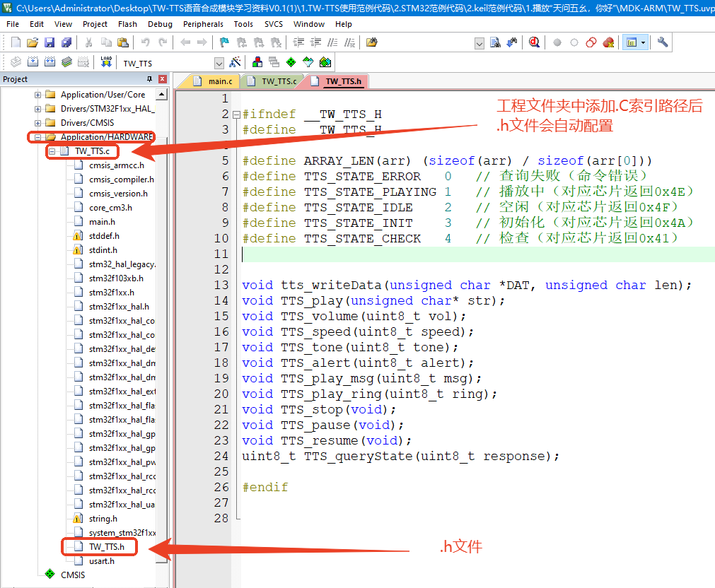Comment out the selection with the comment icon
This screenshot has height=588, width=715.
[x=333, y=42]
